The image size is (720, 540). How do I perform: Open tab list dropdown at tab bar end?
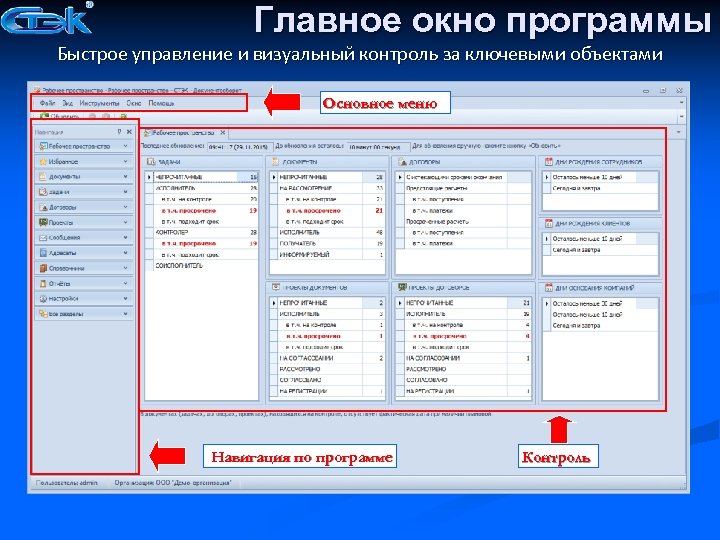pyautogui.click(x=679, y=132)
